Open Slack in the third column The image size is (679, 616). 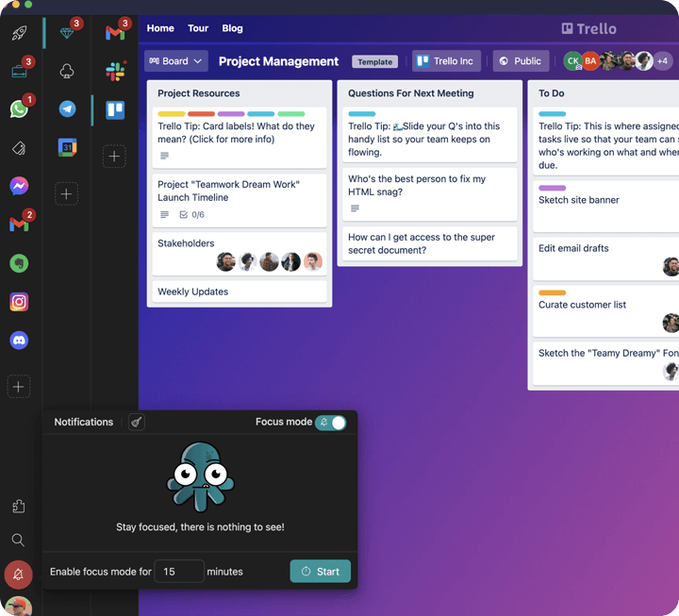pos(116,71)
